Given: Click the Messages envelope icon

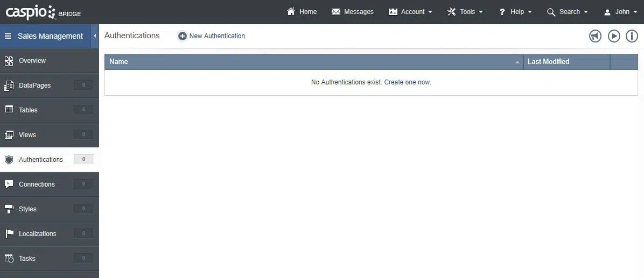Looking at the screenshot, I should click(x=336, y=12).
